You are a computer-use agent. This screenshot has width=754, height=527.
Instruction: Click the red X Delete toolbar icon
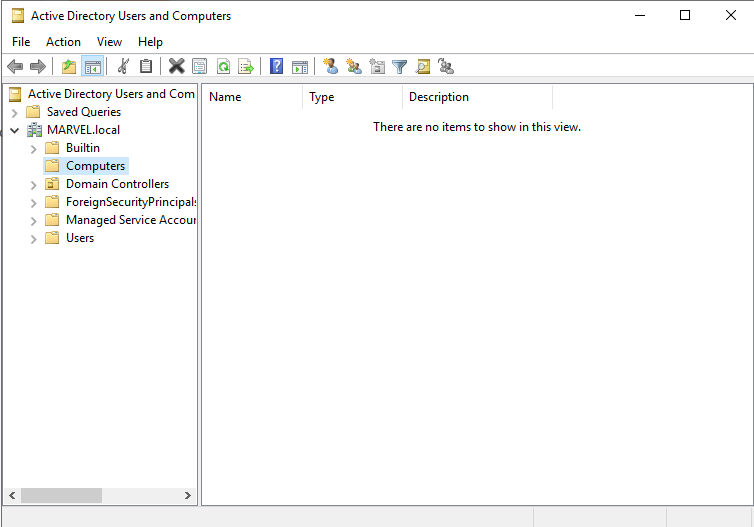coord(176,67)
